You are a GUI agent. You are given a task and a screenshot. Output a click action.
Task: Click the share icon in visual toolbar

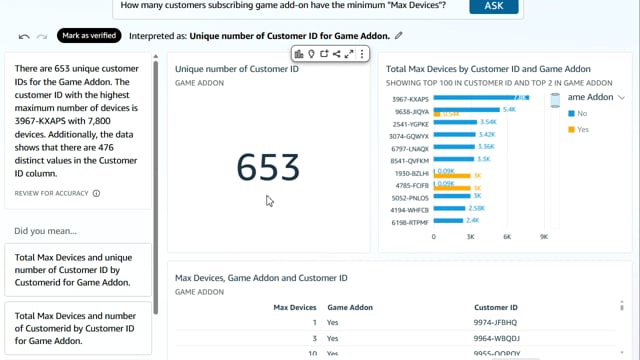pyautogui.click(x=336, y=54)
